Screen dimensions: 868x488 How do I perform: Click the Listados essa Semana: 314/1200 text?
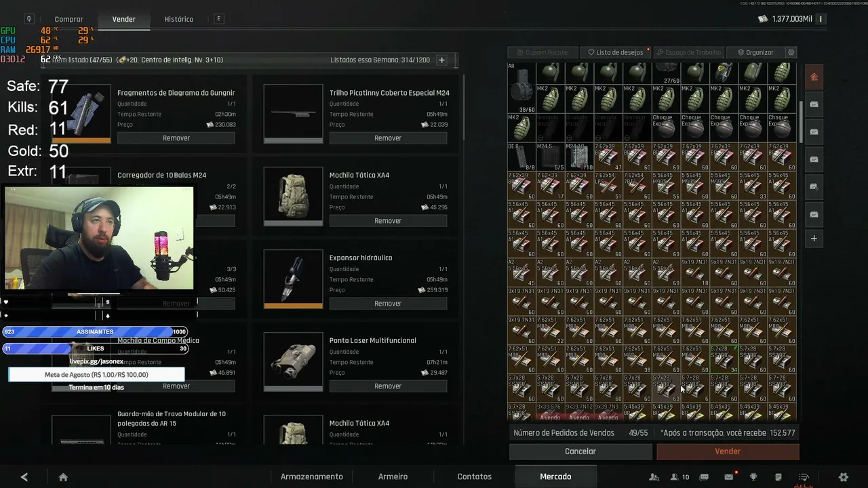pyautogui.click(x=380, y=60)
